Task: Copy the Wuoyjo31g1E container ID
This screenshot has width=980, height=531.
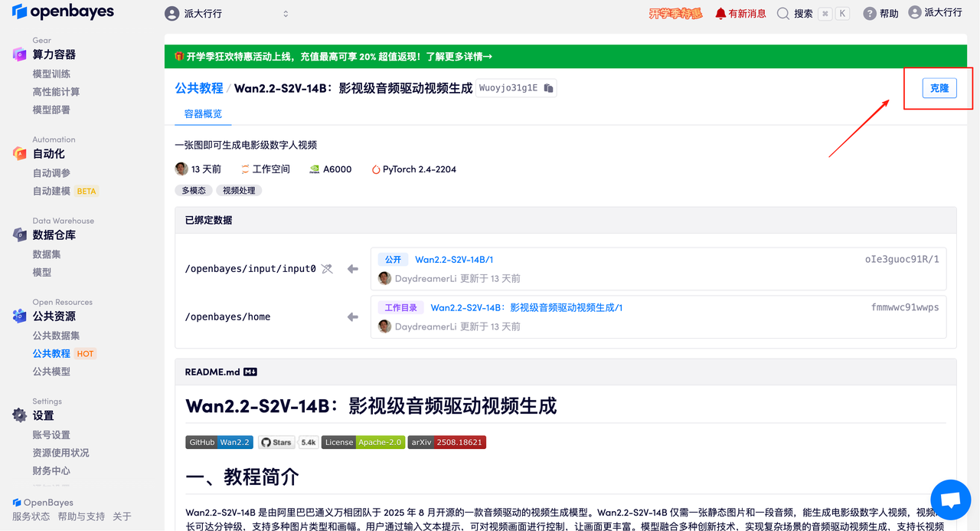Action: click(x=548, y=88)
